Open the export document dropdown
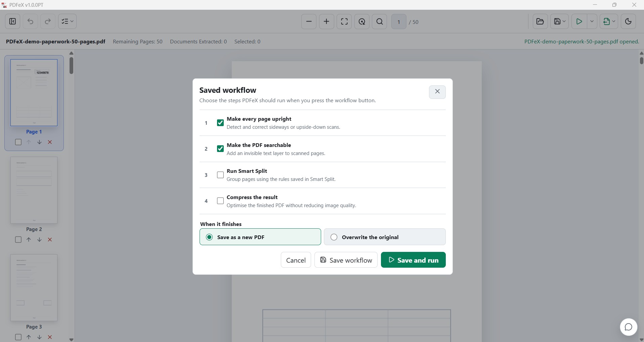The width and height of the screenshot is (644, 342). pyautogui.click(x=609, y=22)
